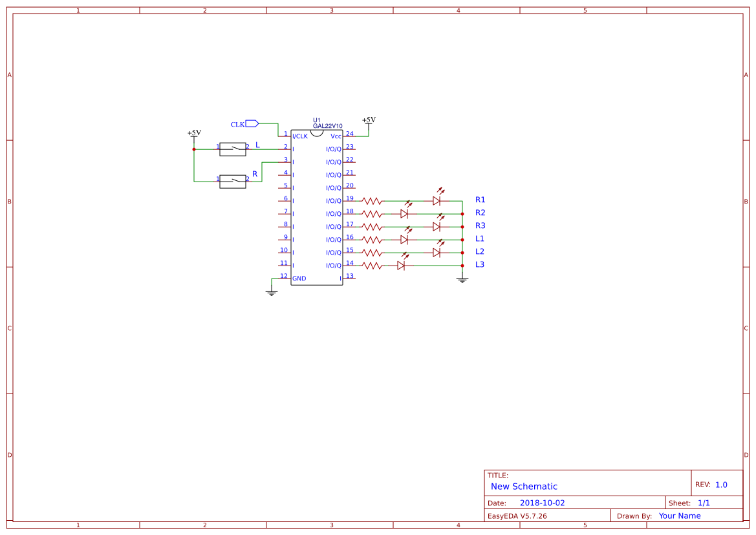The width and height of the screenshot is (756, 535).
Task: Click the +5V symbol feeding the switches
Action: (194, 136)
